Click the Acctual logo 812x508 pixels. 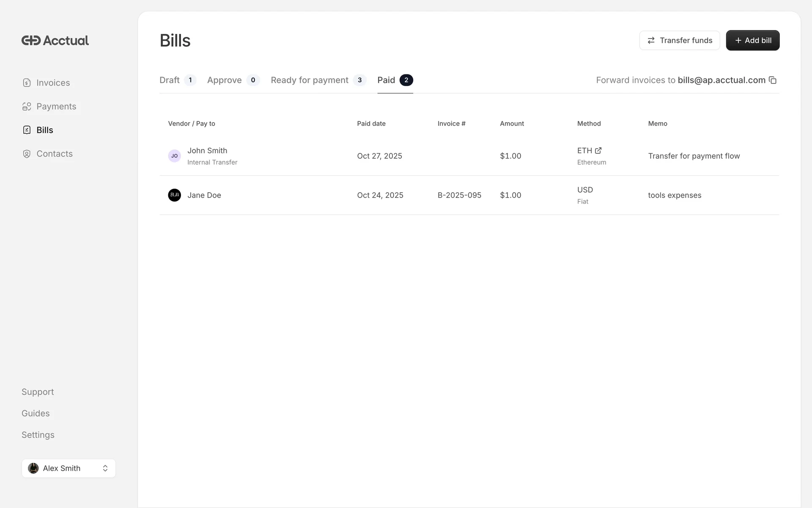click(x=55, y=41)
